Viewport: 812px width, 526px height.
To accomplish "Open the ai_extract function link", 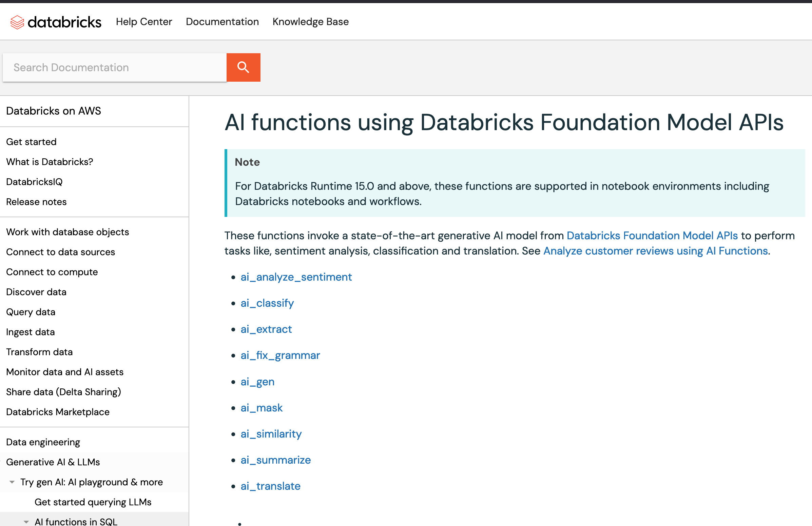I will coord(266,329).
